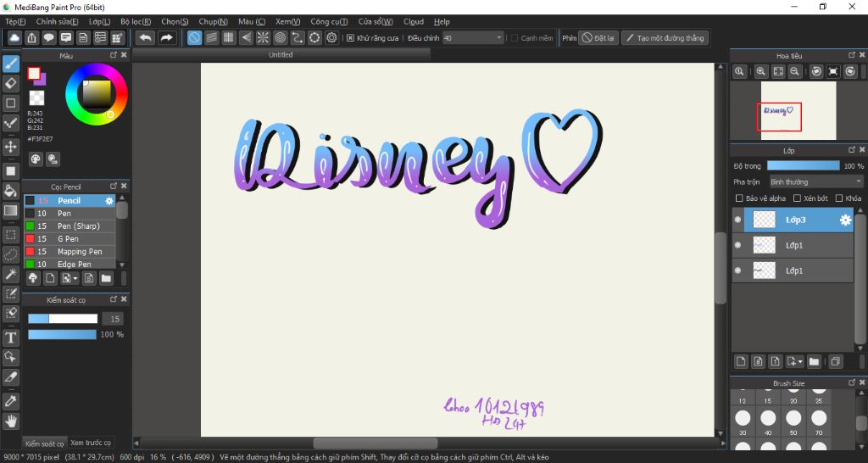Turn snap off with the first snap icon
868x463 pixels.
194,37
